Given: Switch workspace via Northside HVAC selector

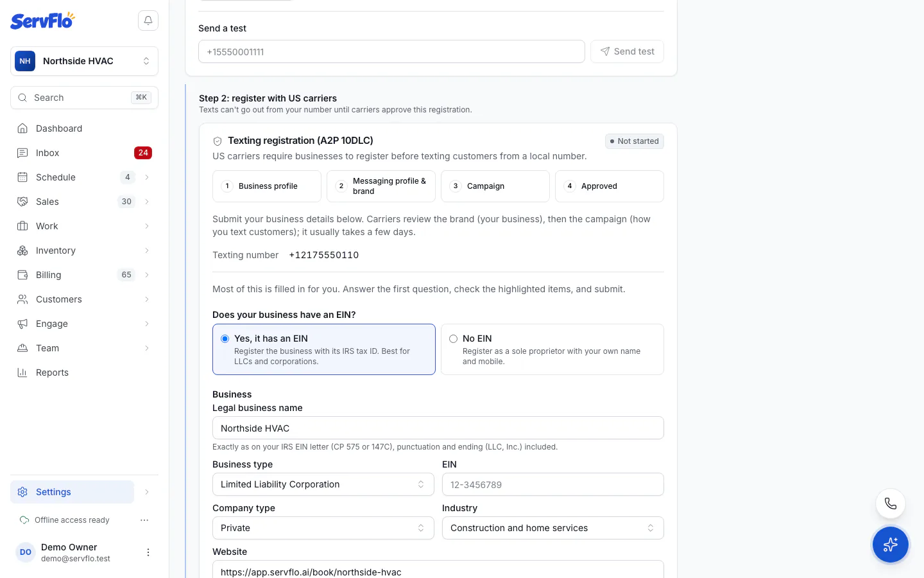Looking at the screenshot, I should (x=85, y=61).
